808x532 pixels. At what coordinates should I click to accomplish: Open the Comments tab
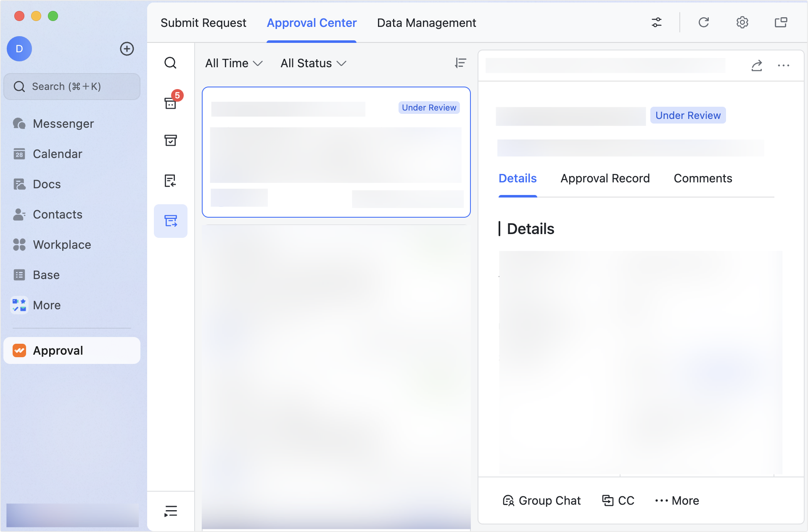(702, 178)
